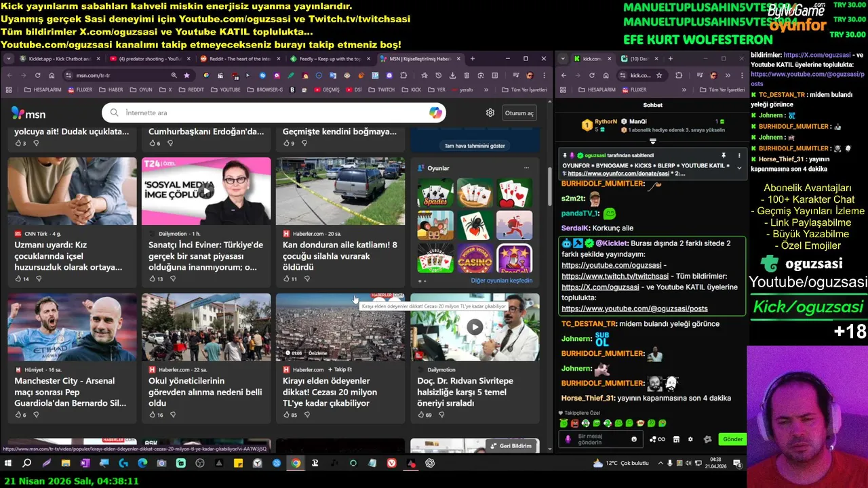
Task: Go to home page in MSN browser window
Action: pos(52,75)
